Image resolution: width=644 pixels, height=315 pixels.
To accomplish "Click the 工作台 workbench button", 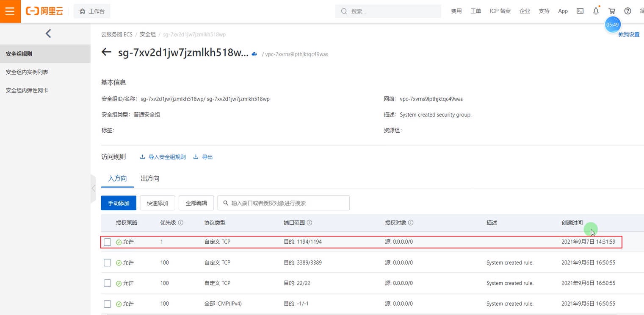I will 92,11.
